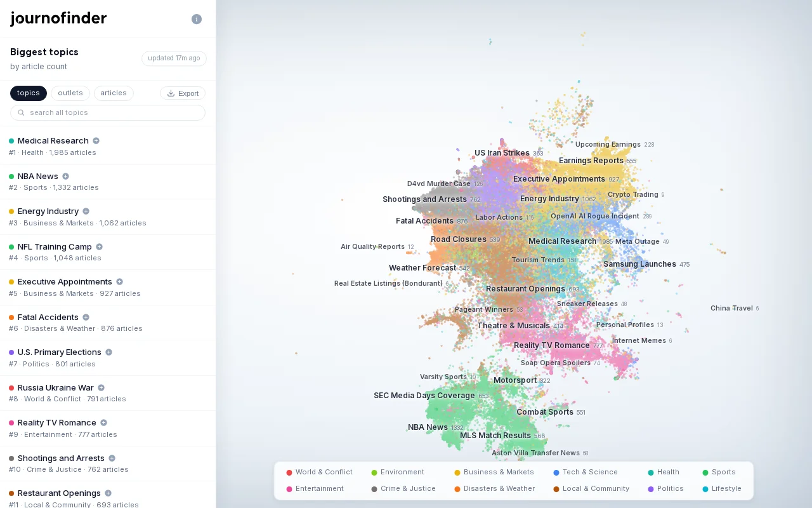The height and width of the screenshot is (508, 812).
Task: Toggle Entertainment legend filter
Action: 315,489
